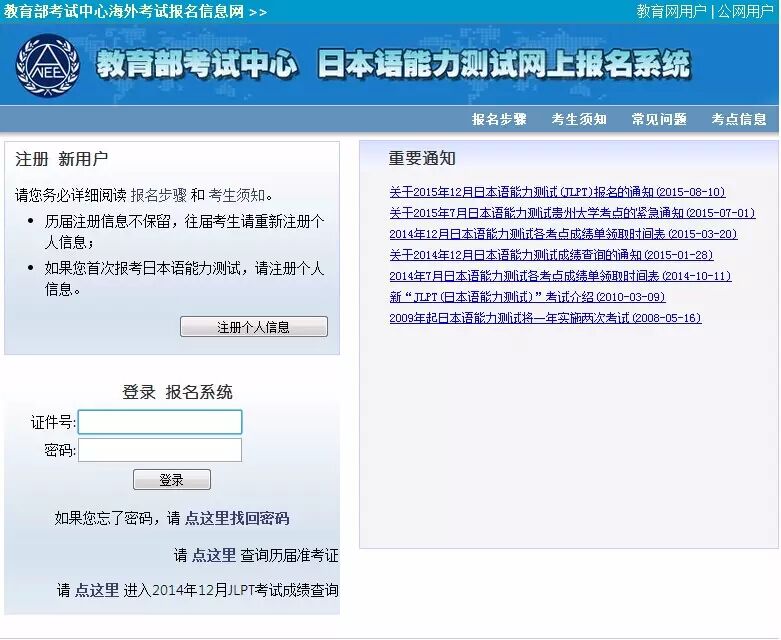Open notice 关于2015年12月日本语能力测试报名的通知

click(x=557, y=192)
